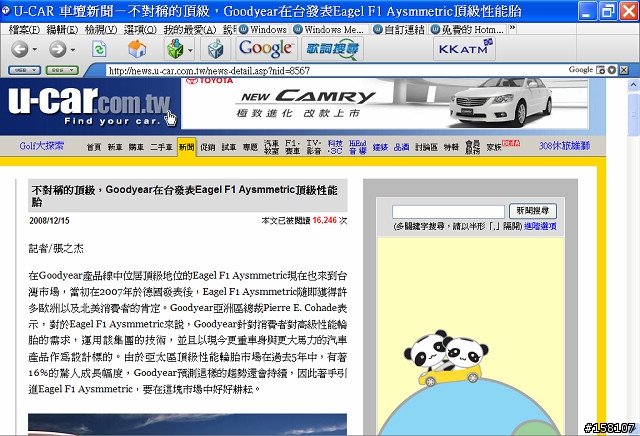Select the 購車 navigation tab
The image size is (640, 436).
point(136,147)
